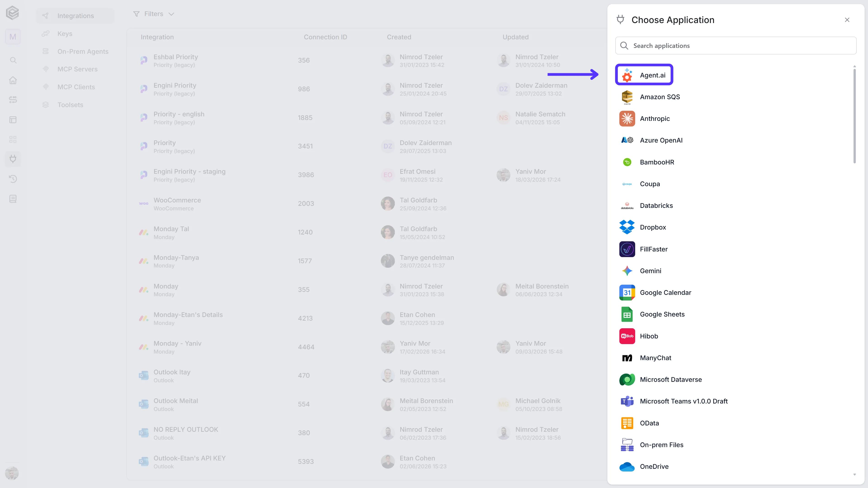Select the OneDrive cloud icon
The height and width of the screenshot is (488, 868).
(x=627, y=467)
